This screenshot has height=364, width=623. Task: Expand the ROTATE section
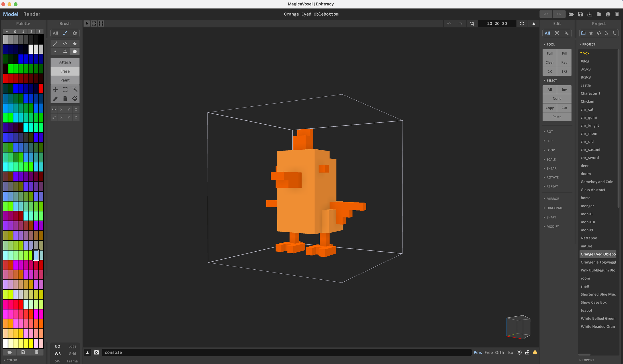552,177
